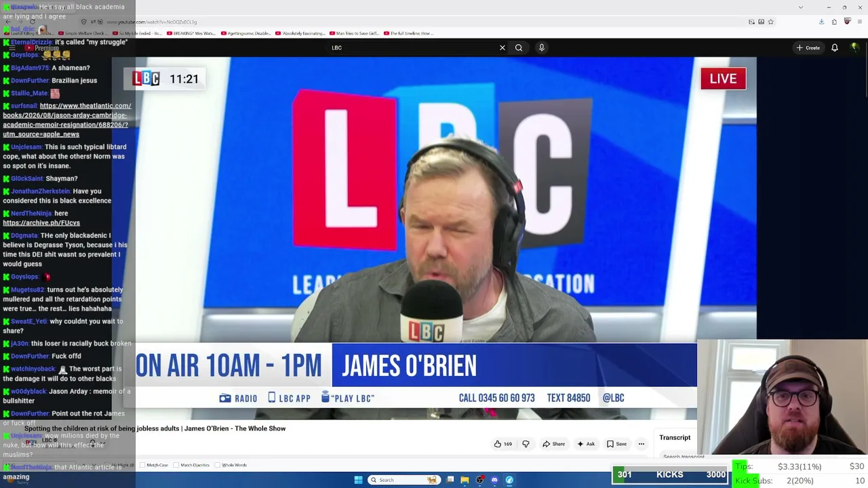This screenshot has height=488, width=868.
Task: Open browser downloads panel
Action: [x=821, y=22]
